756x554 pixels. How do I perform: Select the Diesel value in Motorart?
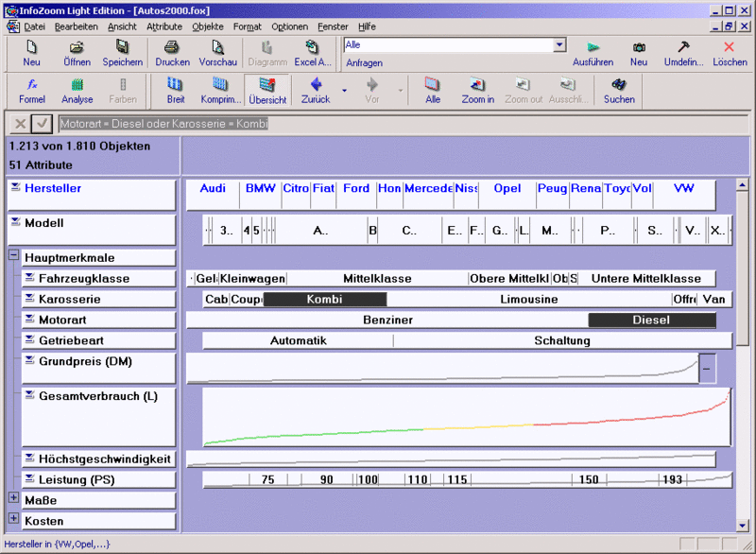(652, 320)
